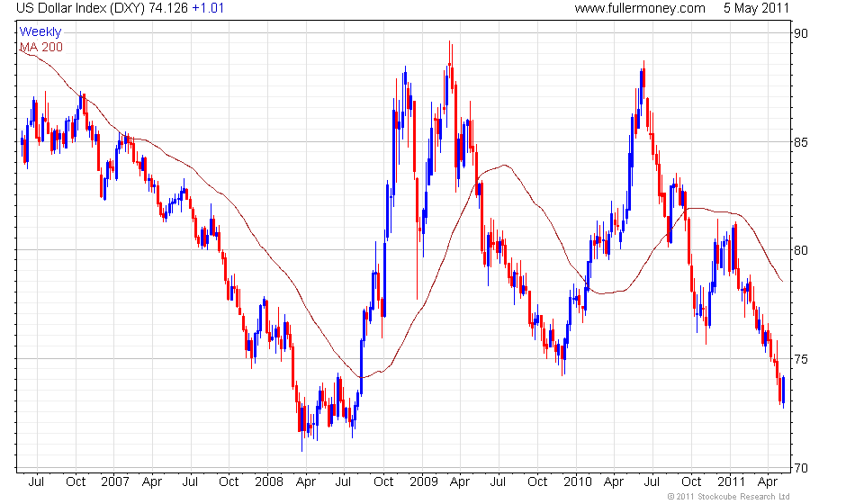
Task: Click the +1.01 change value
Action: (x=208, y=8)
